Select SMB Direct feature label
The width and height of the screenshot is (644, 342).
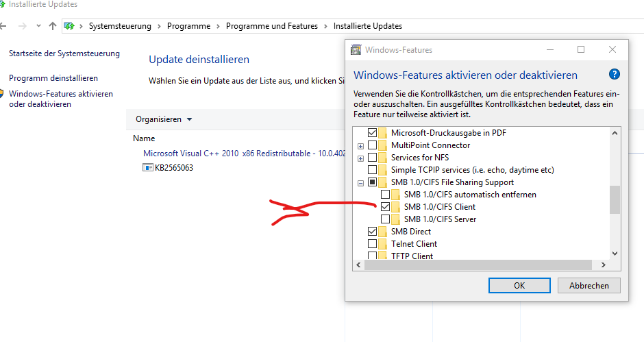click(410, 232)
